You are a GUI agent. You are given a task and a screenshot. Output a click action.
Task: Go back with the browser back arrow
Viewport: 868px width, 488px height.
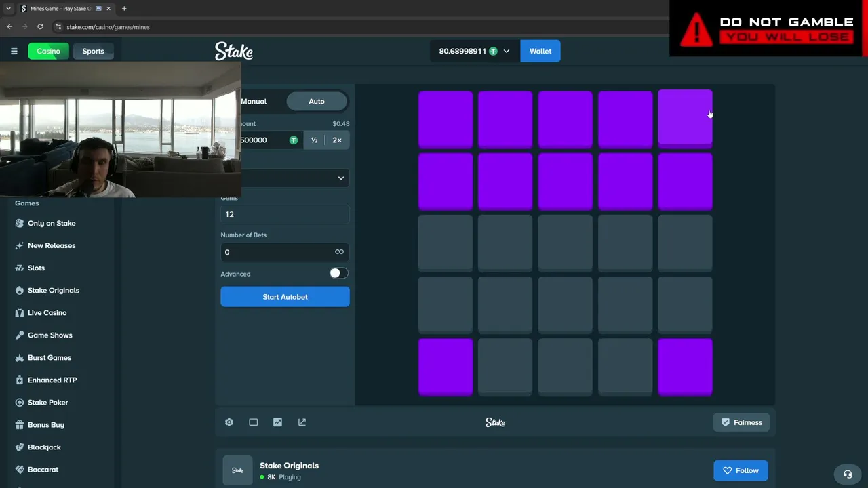(x=9, y=27)
